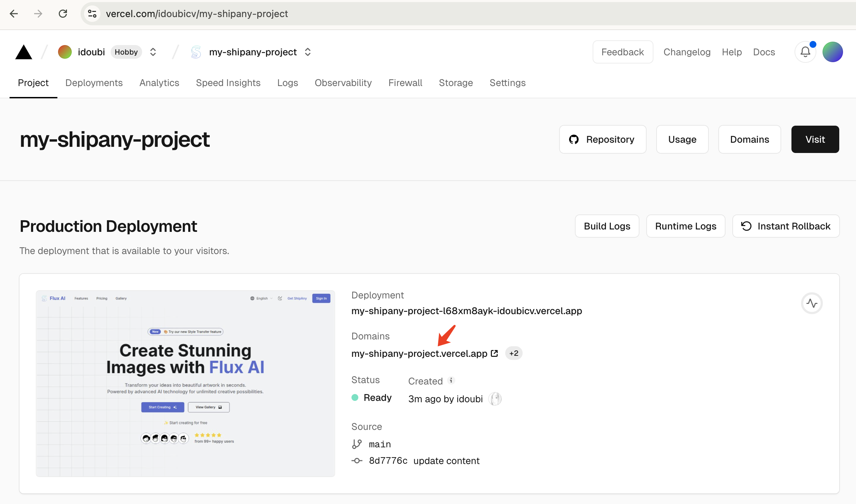Switch to the Deployments tab

click(94, 83)
